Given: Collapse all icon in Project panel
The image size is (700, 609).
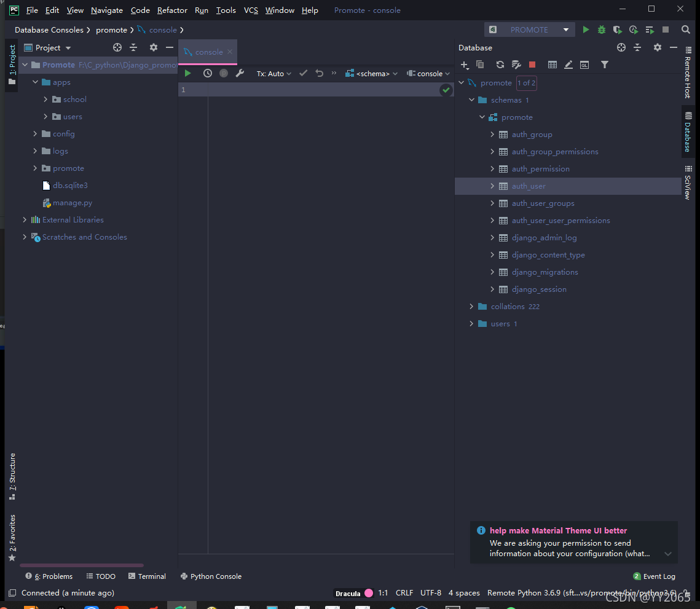Looking at the screenshot, I should [x=133, y=47].
